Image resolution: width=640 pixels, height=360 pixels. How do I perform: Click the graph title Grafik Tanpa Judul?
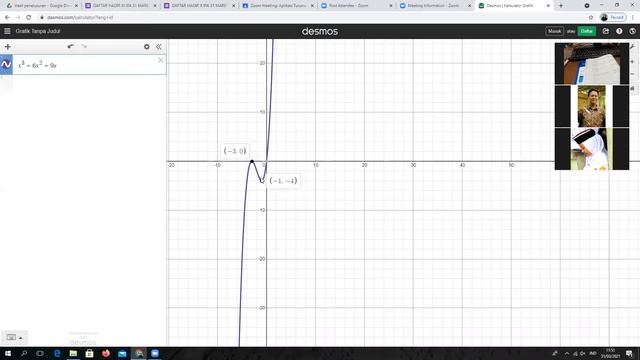[38, 31]
